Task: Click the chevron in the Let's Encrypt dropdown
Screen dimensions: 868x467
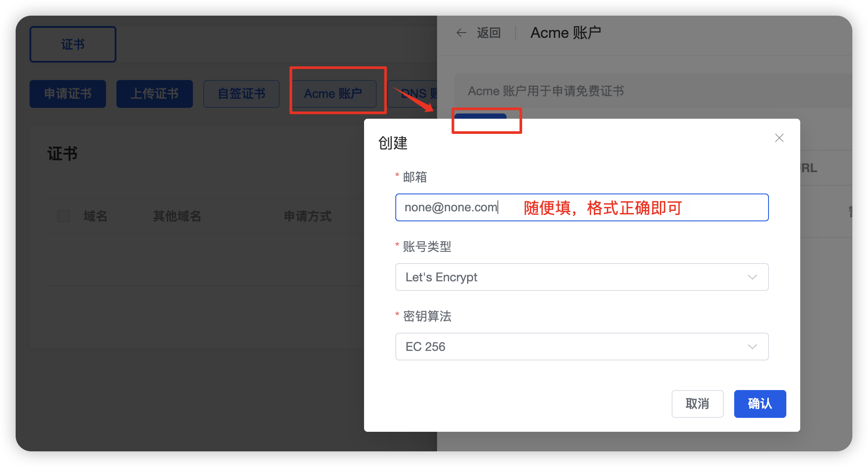Action: (x=752, y=277)
